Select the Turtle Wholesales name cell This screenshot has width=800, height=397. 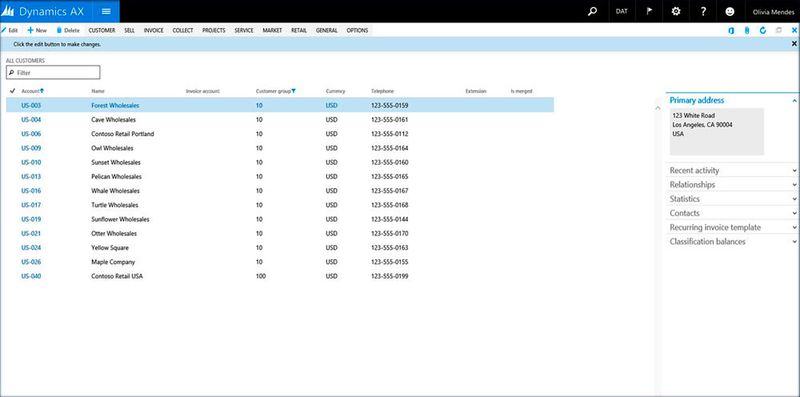click(115, 205)
